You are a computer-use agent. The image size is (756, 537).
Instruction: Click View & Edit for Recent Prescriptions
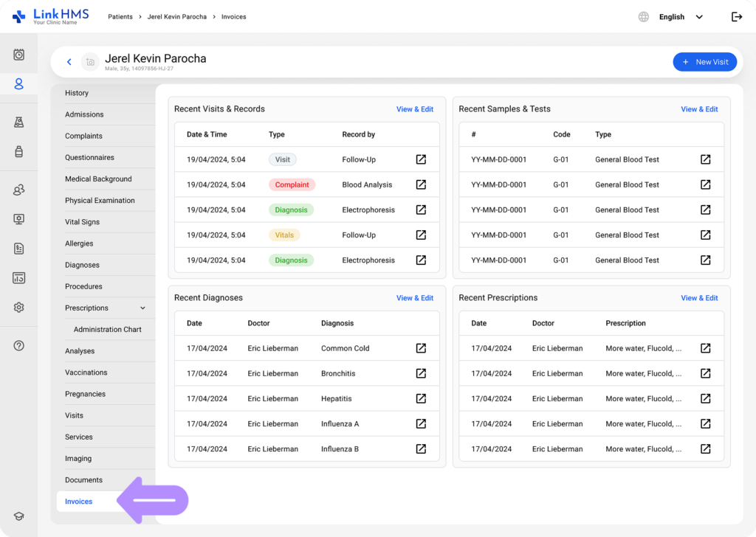point(699,298)
